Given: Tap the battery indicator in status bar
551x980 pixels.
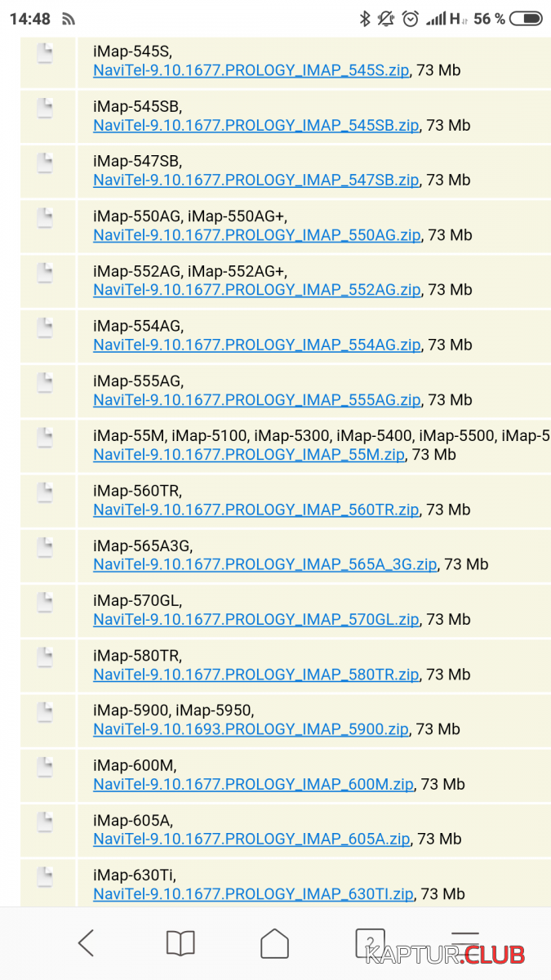Looking at the screenshot, I should coord(531,19).
